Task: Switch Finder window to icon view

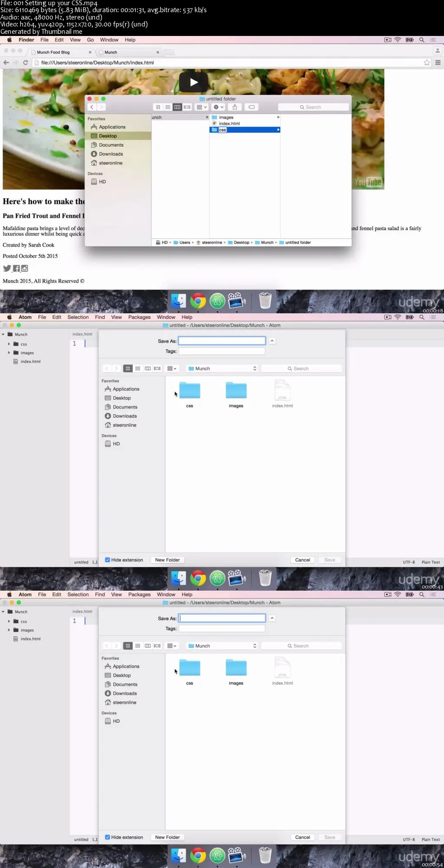Action: (x=158, y=107)
